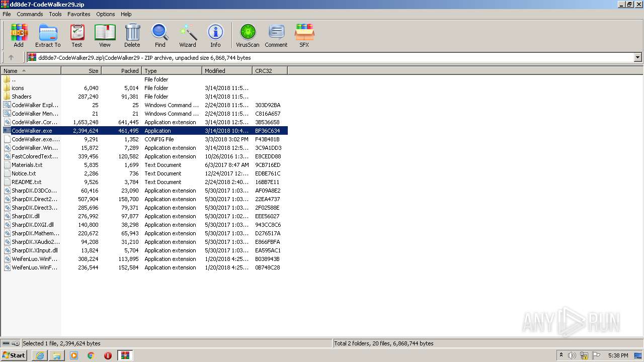The image size is (644, 362).
Task: Select SharpDX.Direct2... file
Action: click(x=145, y=199)
